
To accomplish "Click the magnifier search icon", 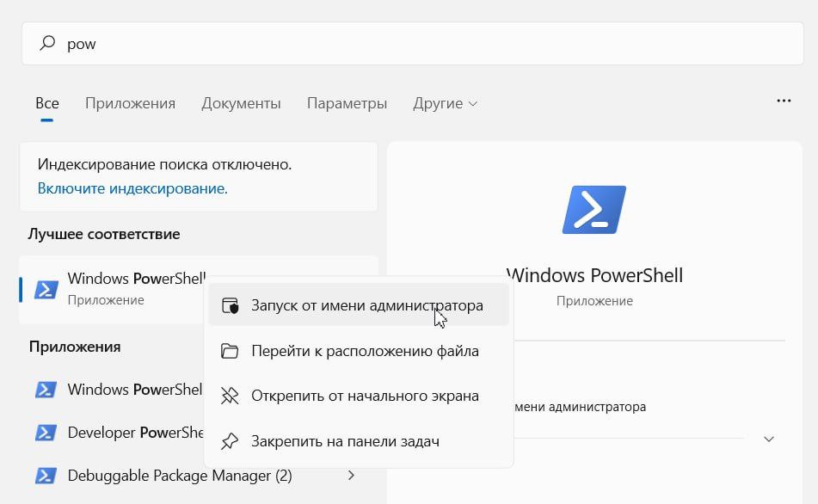I will coord(48,43).
